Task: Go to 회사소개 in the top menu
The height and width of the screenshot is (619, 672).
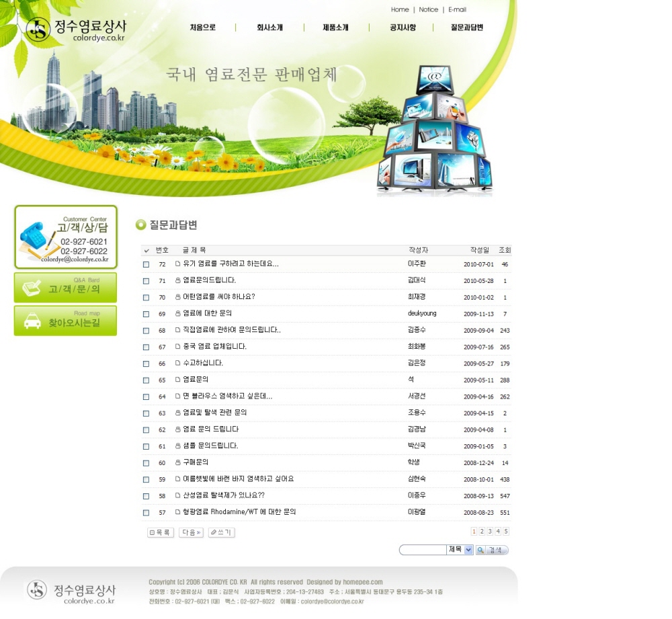Action: (x=269, y=28)
